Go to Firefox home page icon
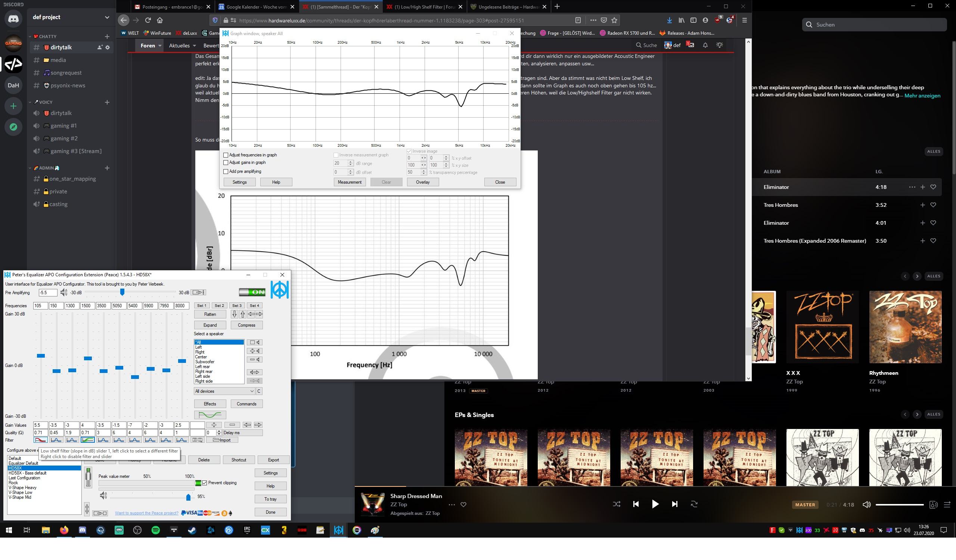Screen dimensions: 956x560 point(160,20)
